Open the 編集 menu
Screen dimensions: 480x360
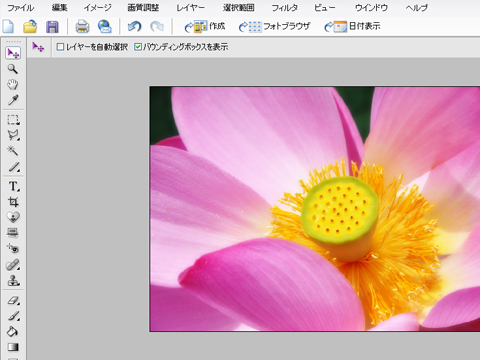(60, 7)
